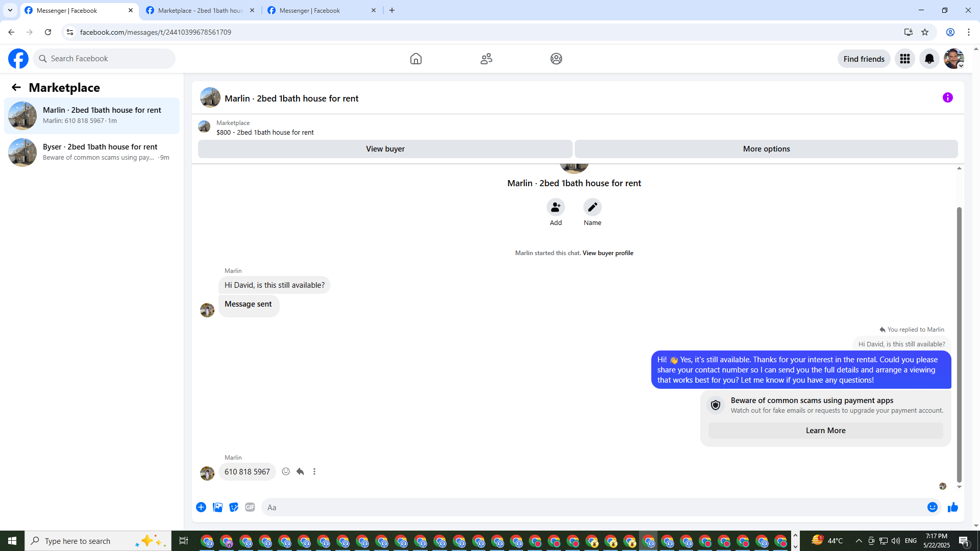This screenshot has width=980, height=551.
Task: Open the taskbar clock and calendar
Action: pyautogui.click(x=937, y=541)
